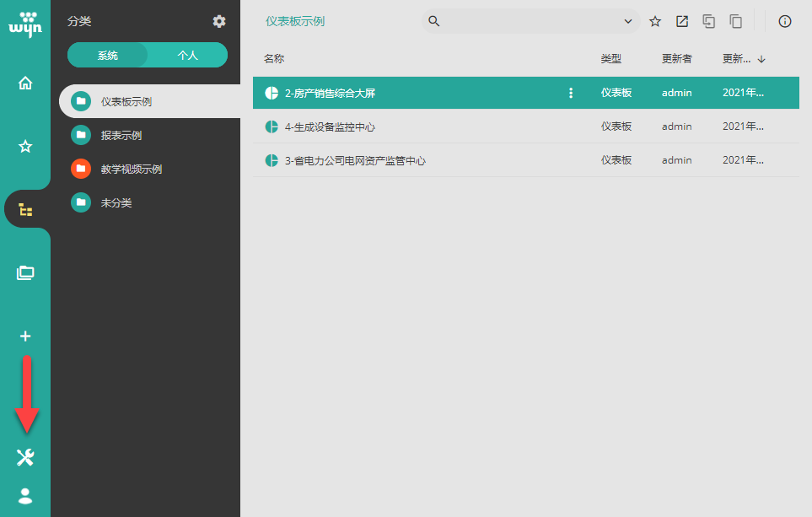This screenshot has width=812, height=517.
Task: Expand the search box dropdown arrow
Action: pyautogui.click(x=627, y=21)
